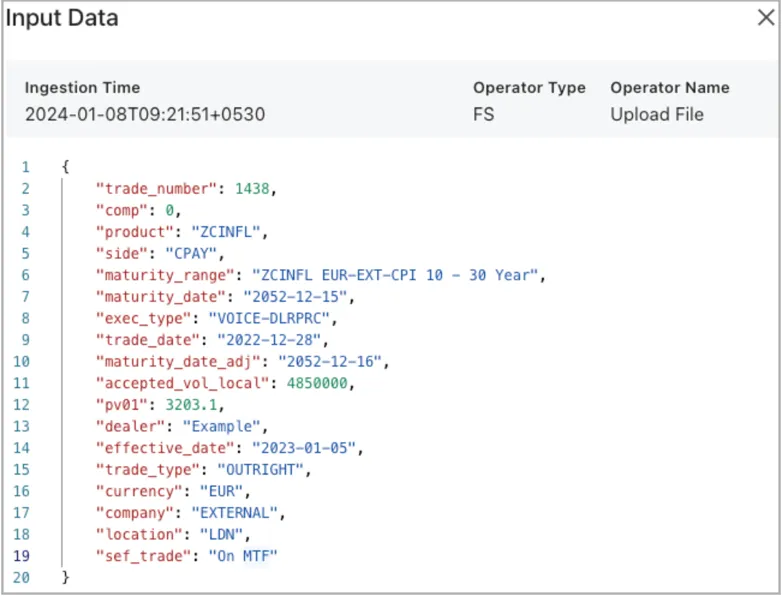Select the adjusted date "2052-12-16"
This screenshot has width=782, height=596.
(x=330, y=361)
